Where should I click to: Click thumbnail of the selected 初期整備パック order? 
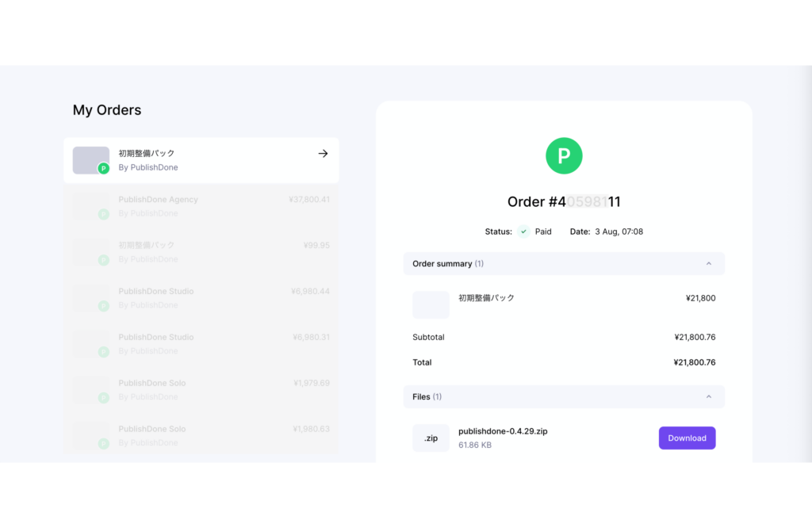[90, 160]
